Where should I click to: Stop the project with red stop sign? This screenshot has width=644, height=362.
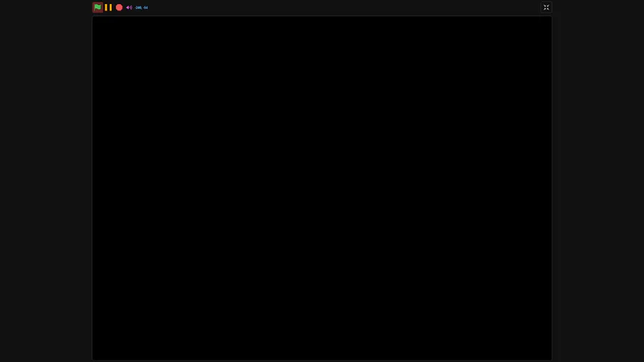tap(119, 7)
